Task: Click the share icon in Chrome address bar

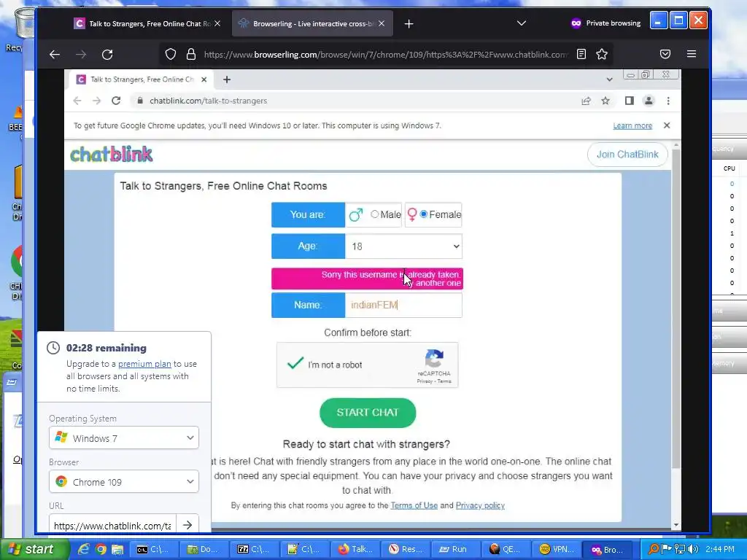Action: point(586,101)
